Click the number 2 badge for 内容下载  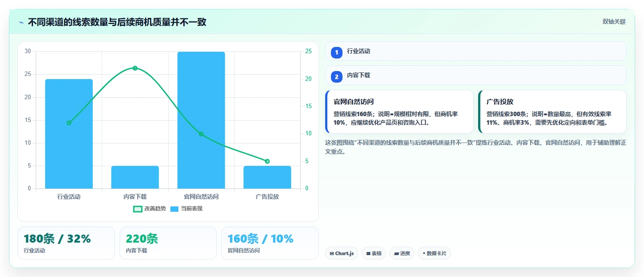(337, 76)
